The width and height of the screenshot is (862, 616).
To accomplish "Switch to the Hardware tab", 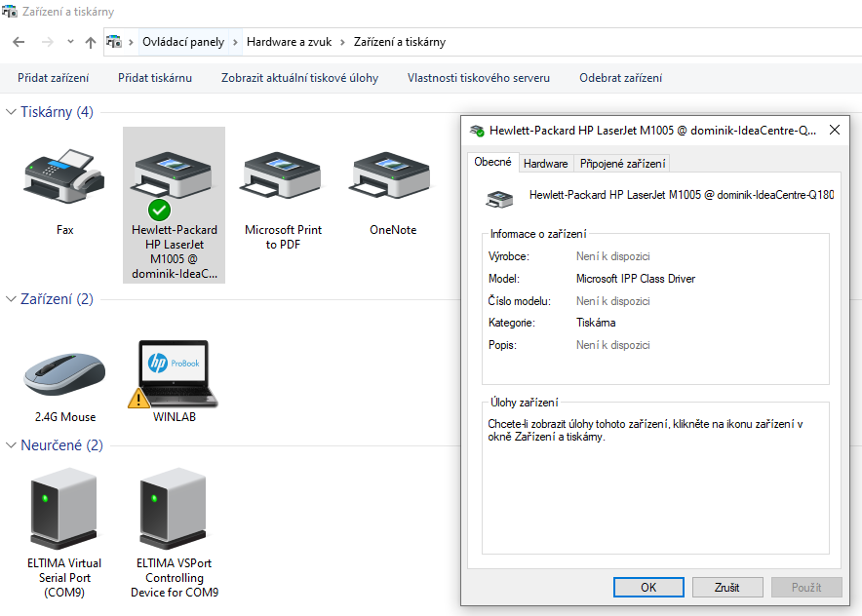I will 545,163.
